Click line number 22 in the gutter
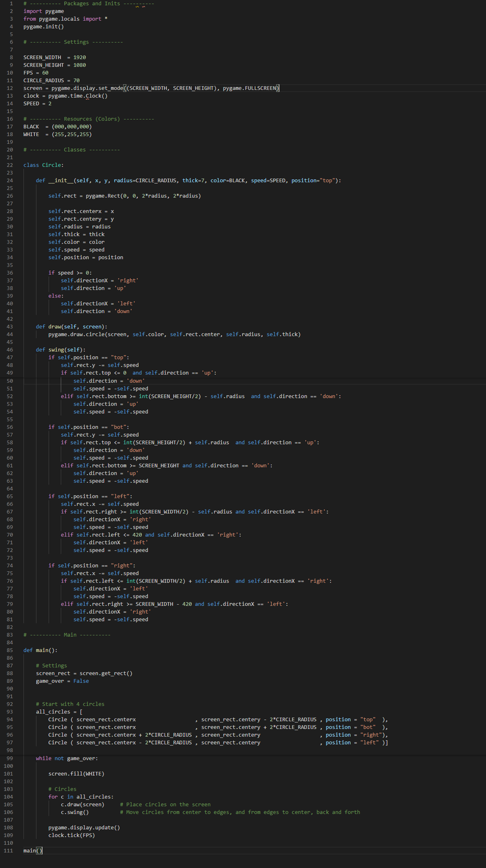The image size is (486, 868). point(10,165)
